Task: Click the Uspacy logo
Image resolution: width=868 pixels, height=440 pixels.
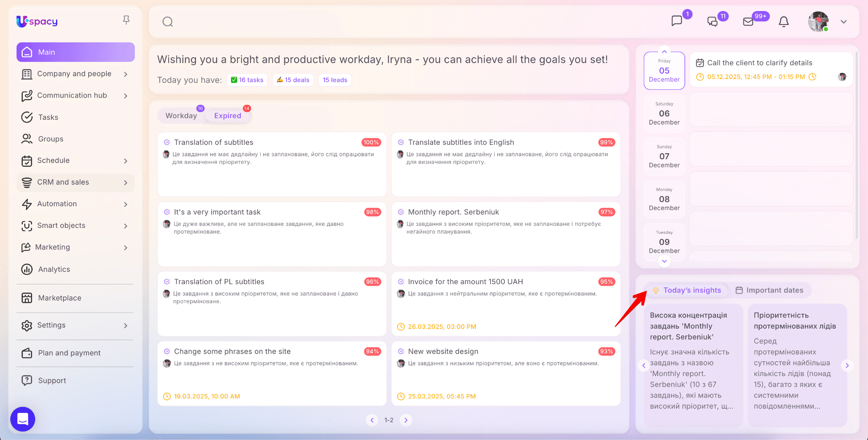Action: click(x=37, y=21)
